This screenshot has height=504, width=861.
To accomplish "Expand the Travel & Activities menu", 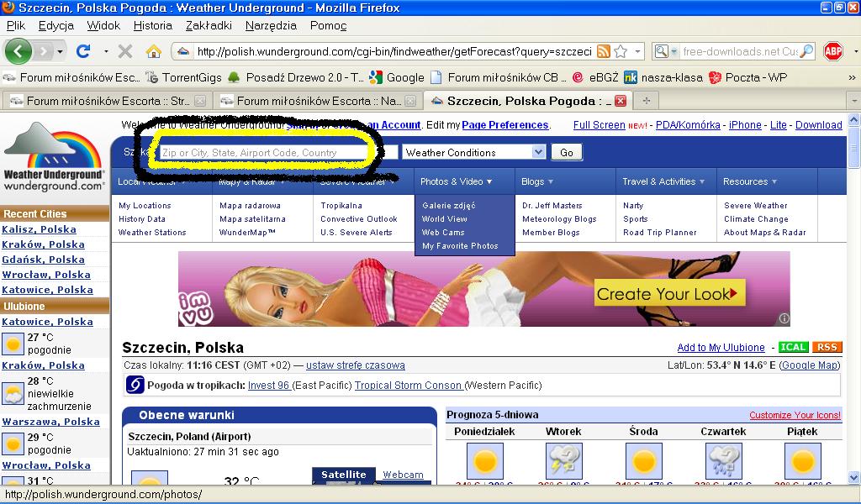I will tap(664, 181).
